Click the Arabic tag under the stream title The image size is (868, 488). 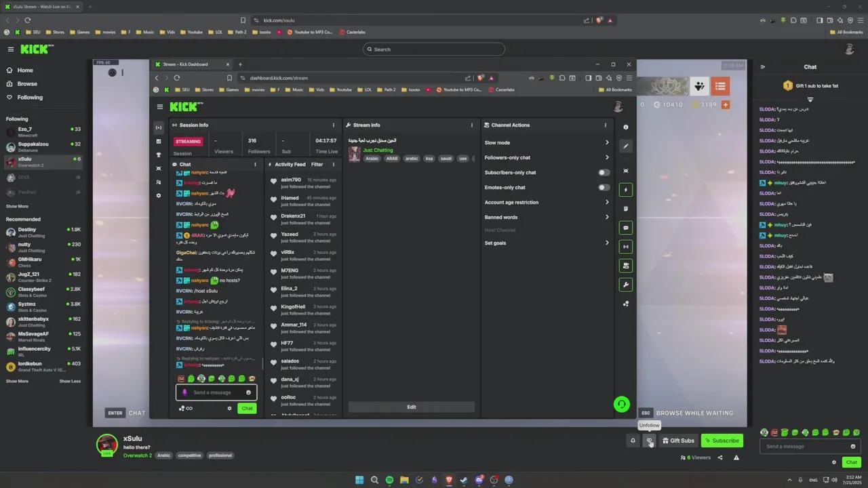tap(164, 455)
